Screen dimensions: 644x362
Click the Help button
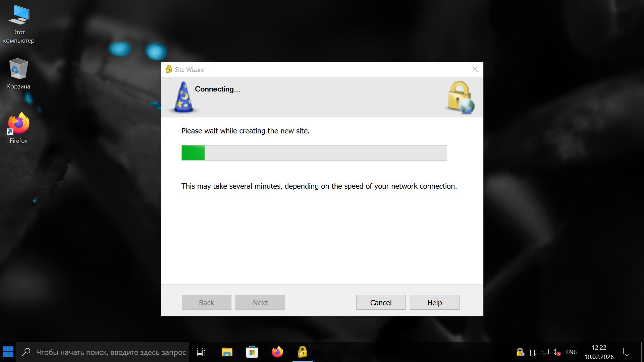coord(434,302)
